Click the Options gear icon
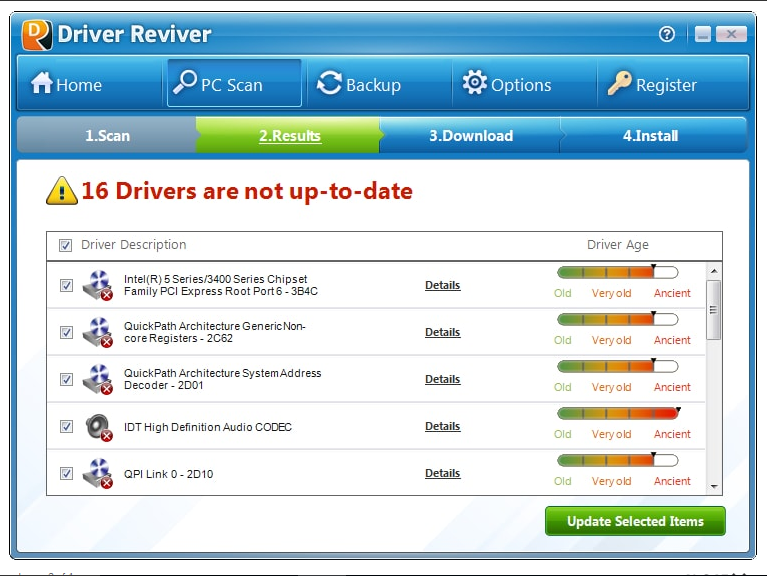The height and width of the screenshot is (576, 767). pos(474,82)
